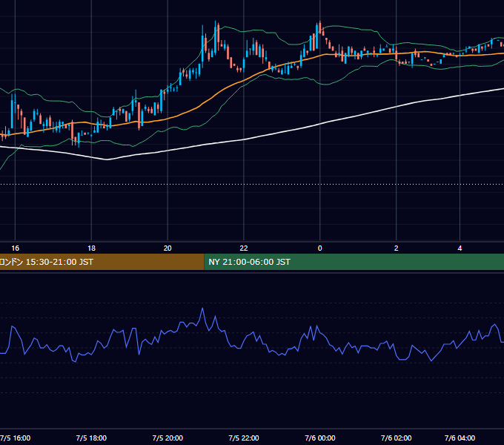Click the 0 hour label on the time axis
Viewport: 504px width, 445px height.
[x=320, y=248]
